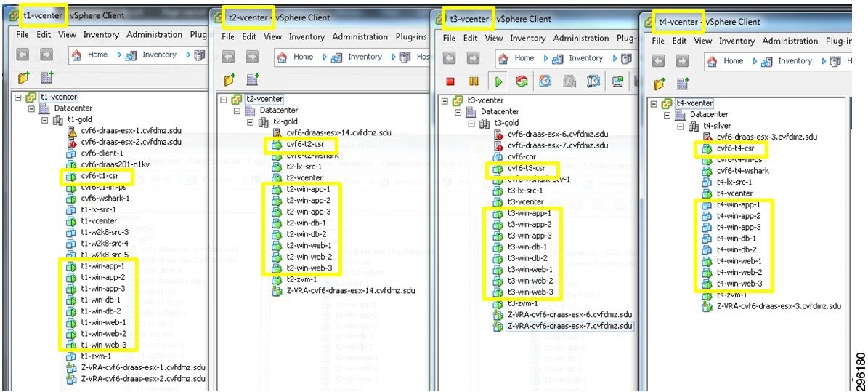Collapse the t1-gold cluster node

45,119
